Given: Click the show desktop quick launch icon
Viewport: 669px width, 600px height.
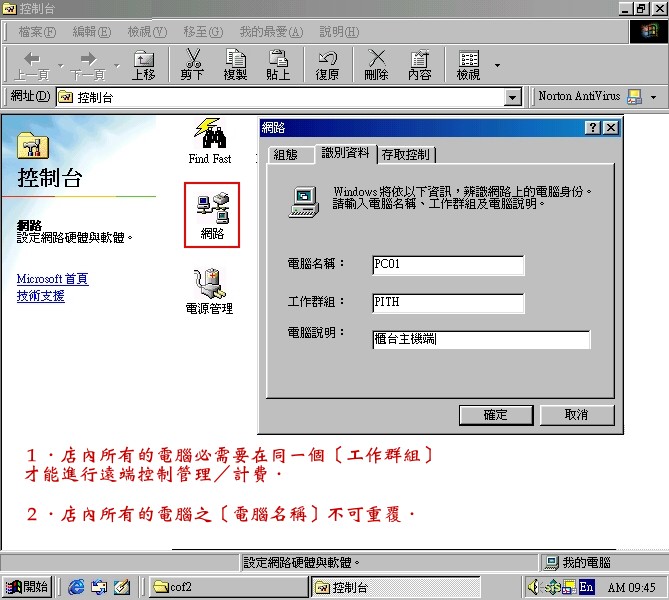Looking at the screenshot, I should [122, 588].
